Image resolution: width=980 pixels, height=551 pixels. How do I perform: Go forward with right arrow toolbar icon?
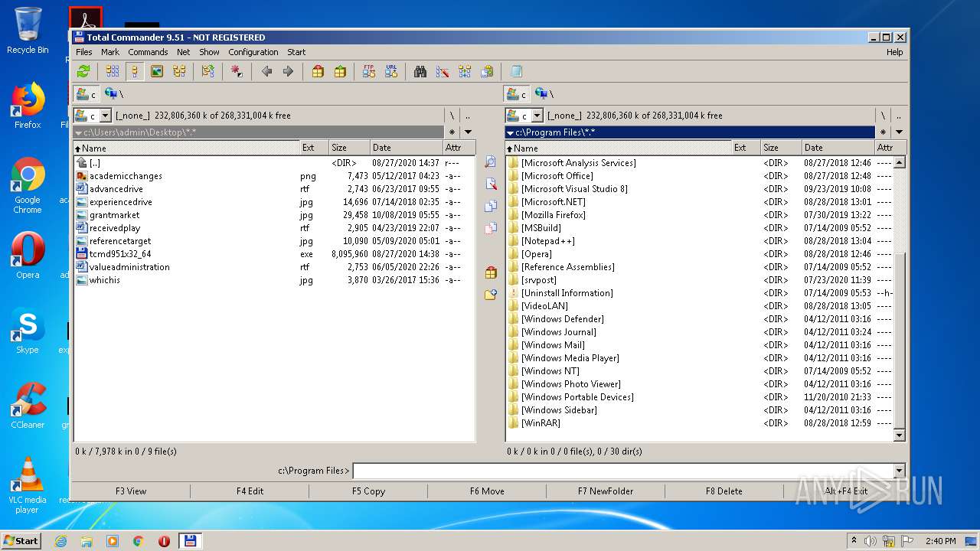point(288,71)
